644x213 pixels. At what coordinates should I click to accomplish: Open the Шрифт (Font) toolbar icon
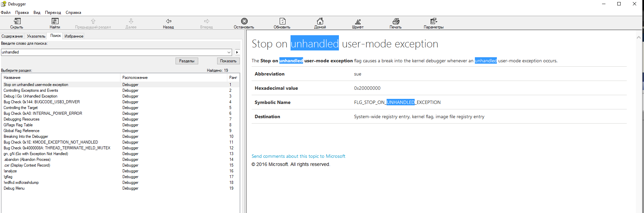[x=358, y=22]
